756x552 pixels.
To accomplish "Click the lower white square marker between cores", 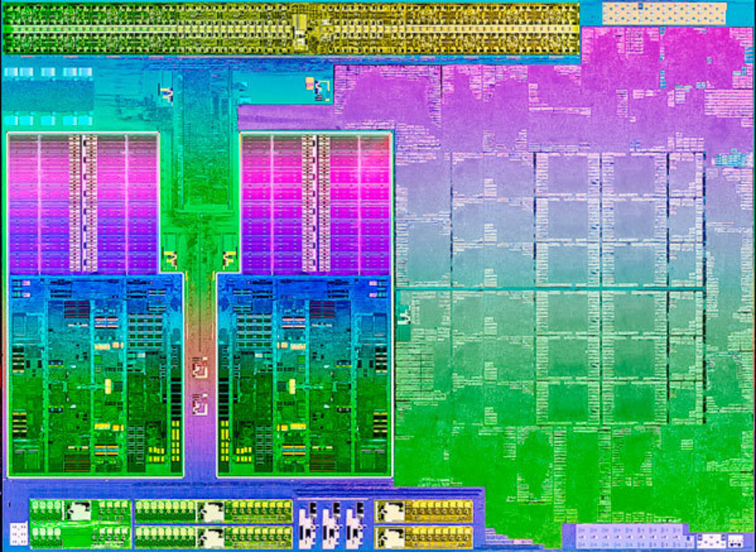I will coord(199,404).
